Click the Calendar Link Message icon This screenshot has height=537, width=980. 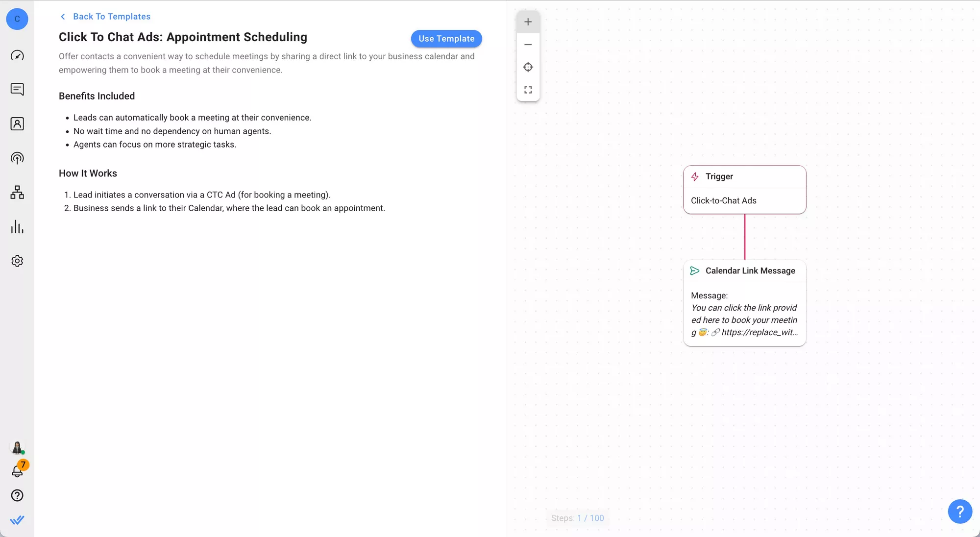pyautogui.click(x=695, y=270)
